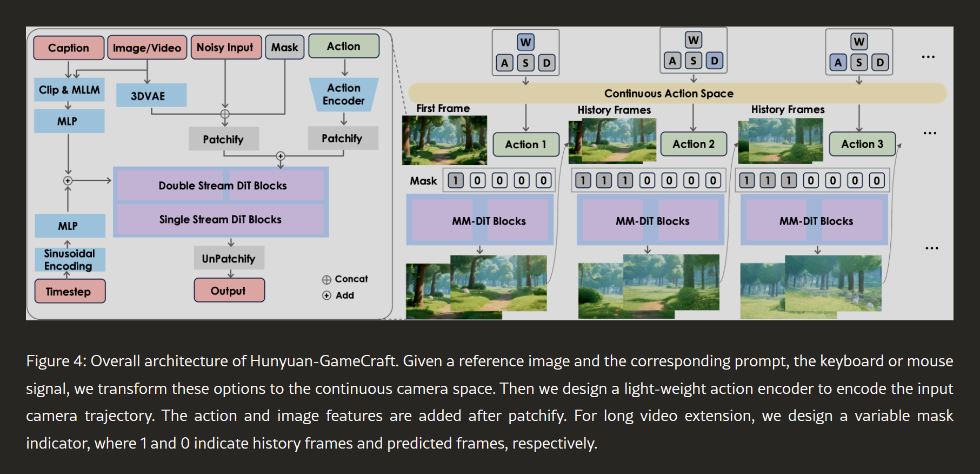Select the UnPatchify block
The height and width of the screenshot is (474, 980).
(229, 258)
